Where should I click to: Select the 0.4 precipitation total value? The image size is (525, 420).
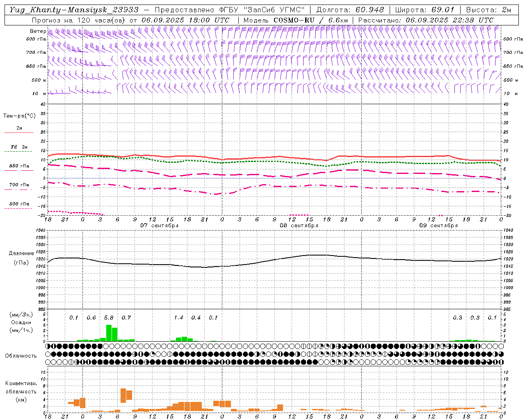[196, 318]
